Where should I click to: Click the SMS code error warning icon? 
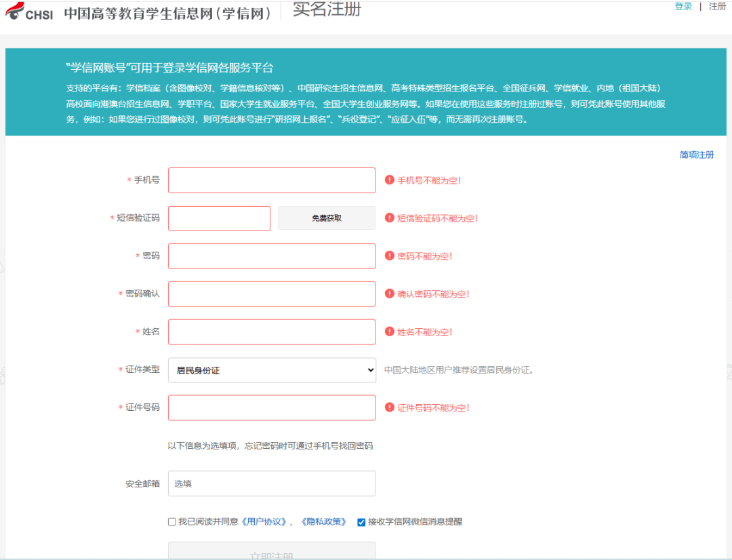[x=390, y=218]
